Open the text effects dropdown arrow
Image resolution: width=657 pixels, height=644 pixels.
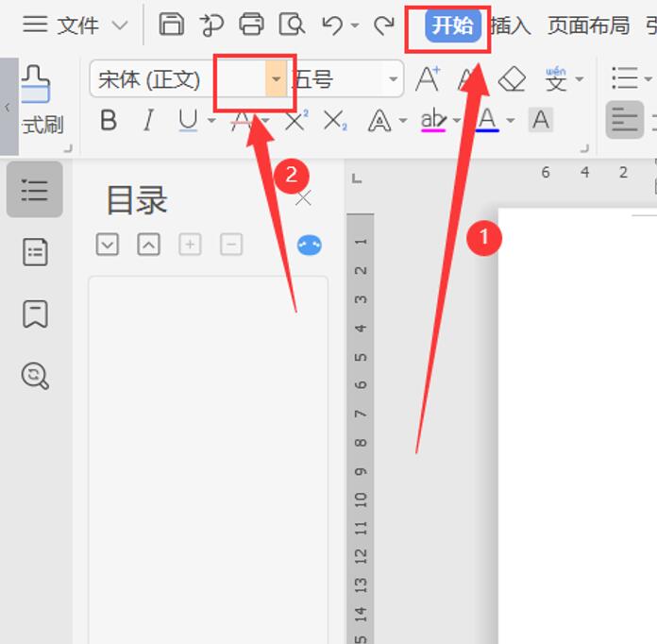pos(403,121)
